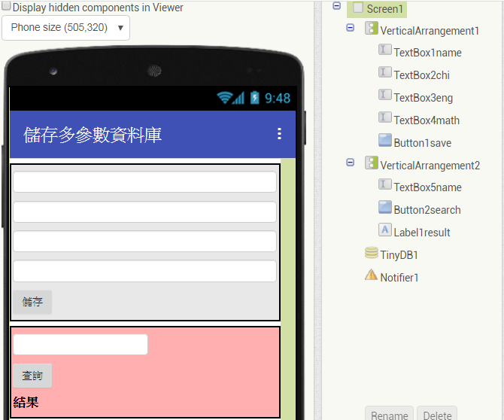Click the 查詢 search button in viewer
This screenshot has width=504, height=420.
pyautogui.click(x=32, y=376)
